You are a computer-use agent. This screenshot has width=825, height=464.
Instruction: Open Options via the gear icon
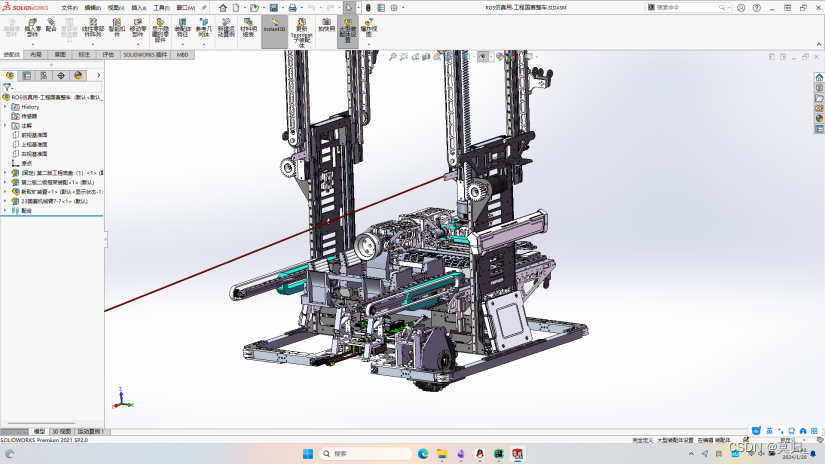point(394,8)
